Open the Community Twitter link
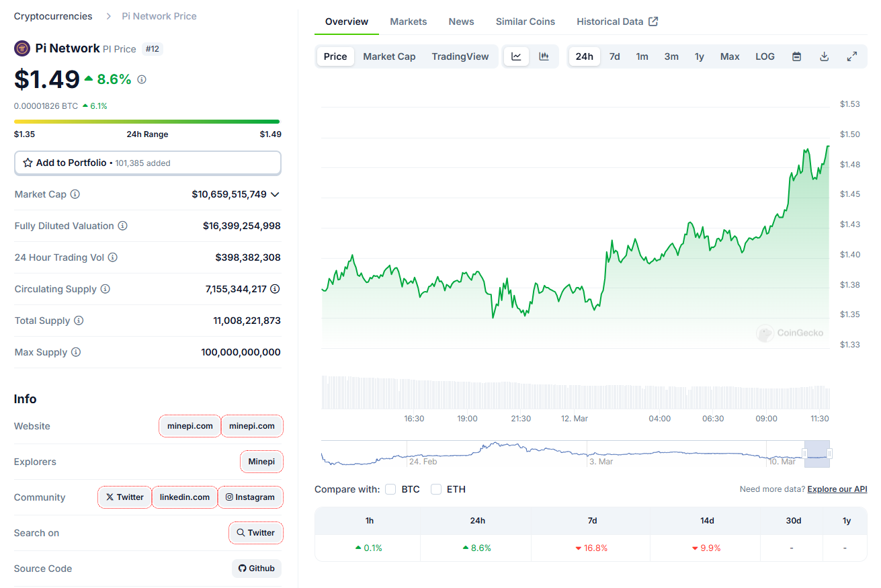Image resolution: width=881 pixels, height=588 pixels. point(125,497)
